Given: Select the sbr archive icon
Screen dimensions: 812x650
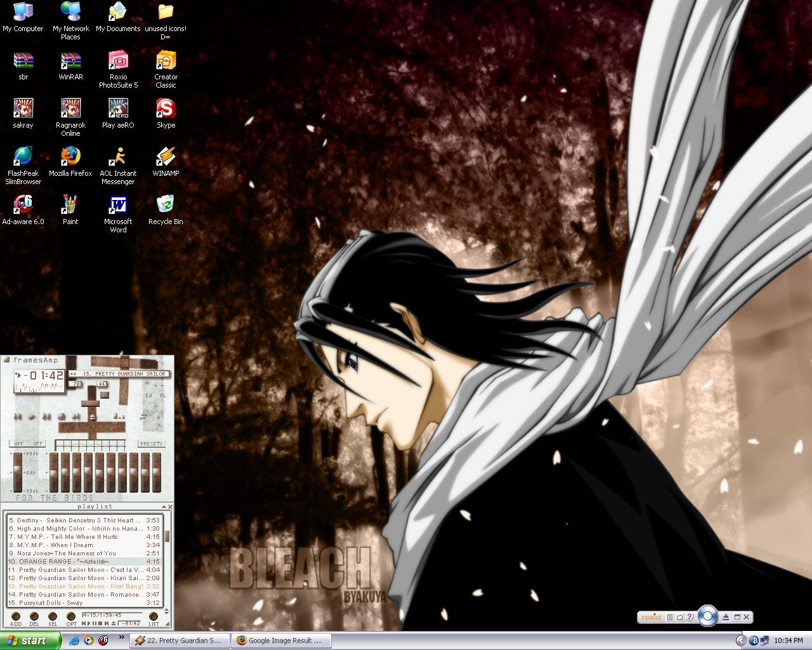Looking at the screenshot, I should 23,66.
